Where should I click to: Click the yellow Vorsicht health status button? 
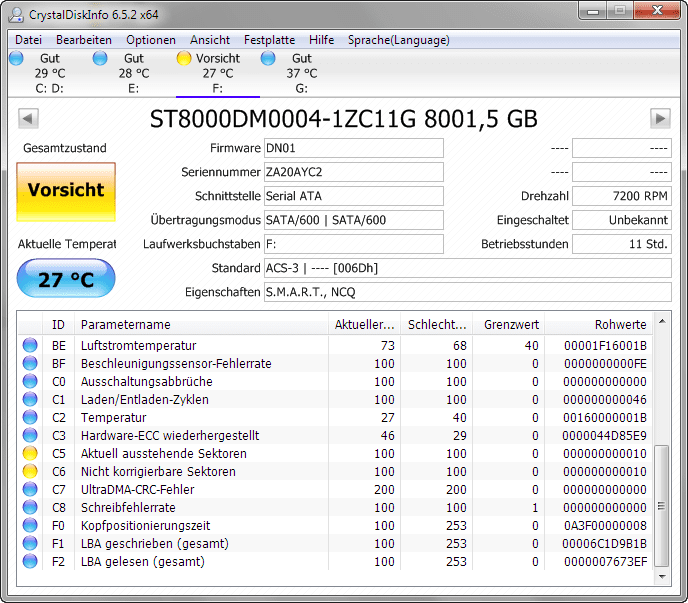point(66,192)
